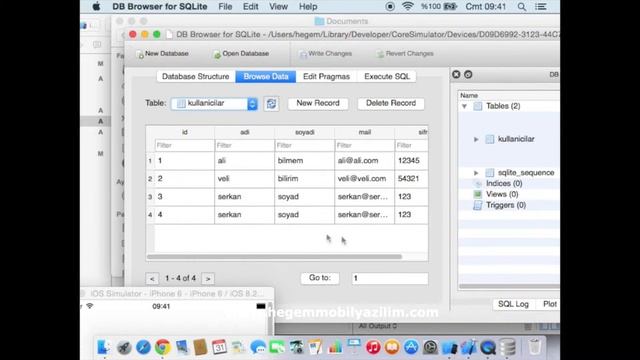Click the horizontal scrollbar of the data table
This screenshot has width=640, height=360.
(x=274, y=257)
